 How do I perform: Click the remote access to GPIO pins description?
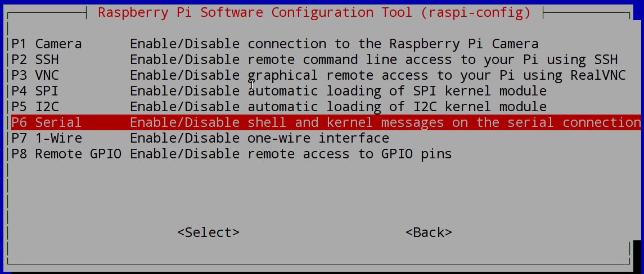291,154
